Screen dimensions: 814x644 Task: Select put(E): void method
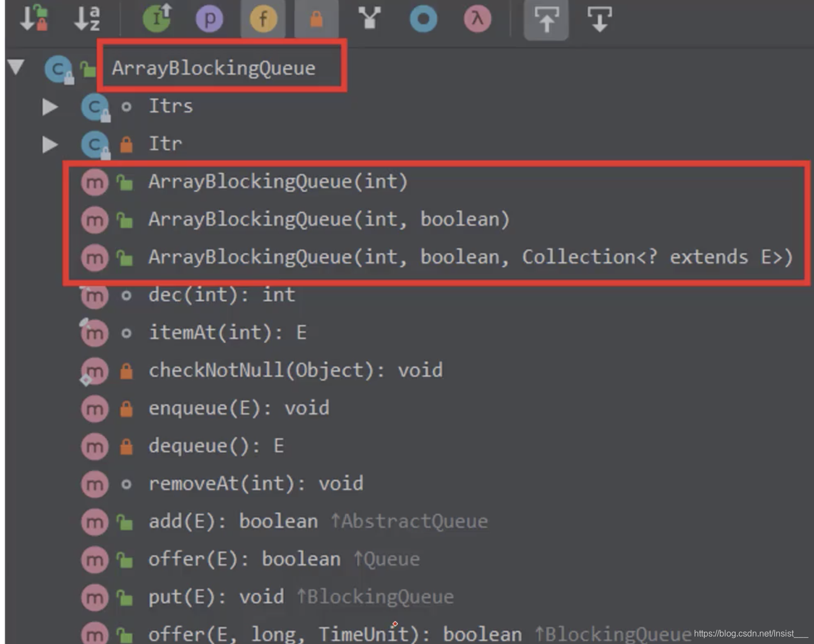tap(216, 597)
